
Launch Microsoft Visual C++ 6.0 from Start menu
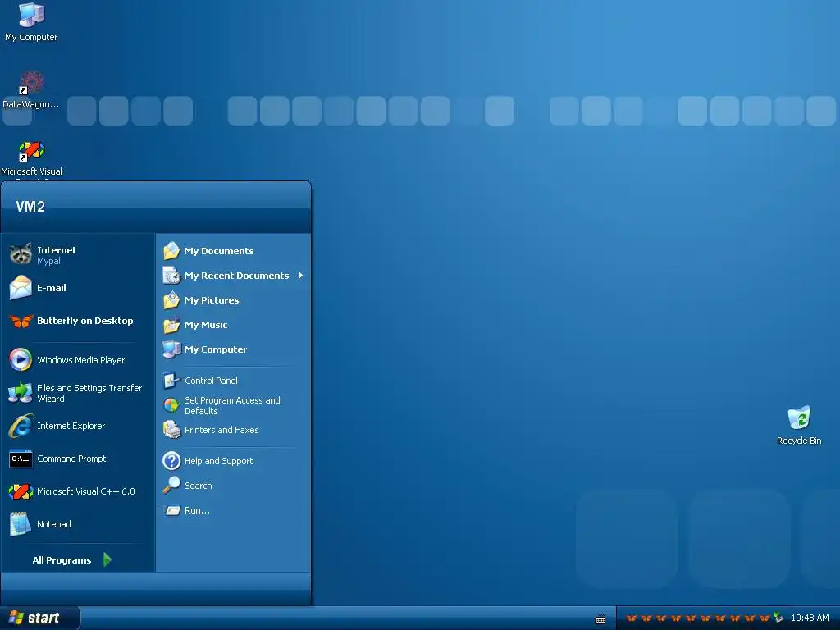pos(78,491)
